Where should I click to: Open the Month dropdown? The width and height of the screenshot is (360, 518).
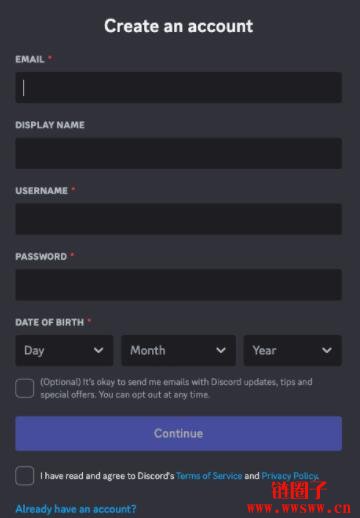tap(178, 350)
